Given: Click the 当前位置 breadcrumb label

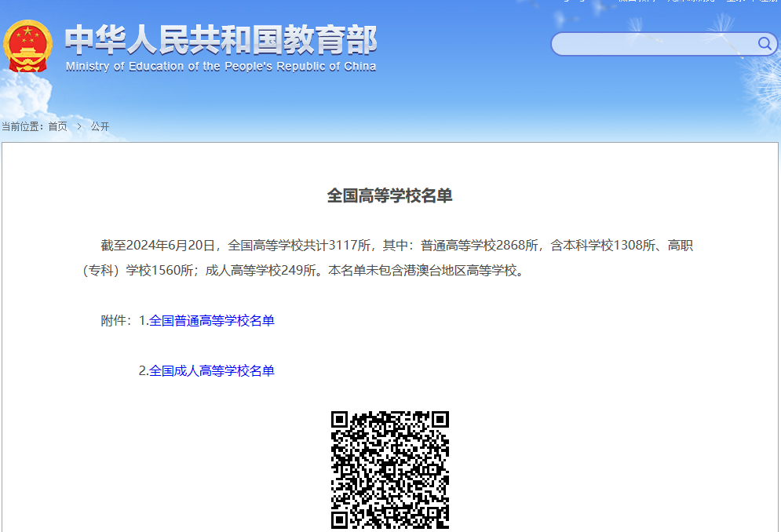Looking at the screenshot, I should tap(22, 126).
